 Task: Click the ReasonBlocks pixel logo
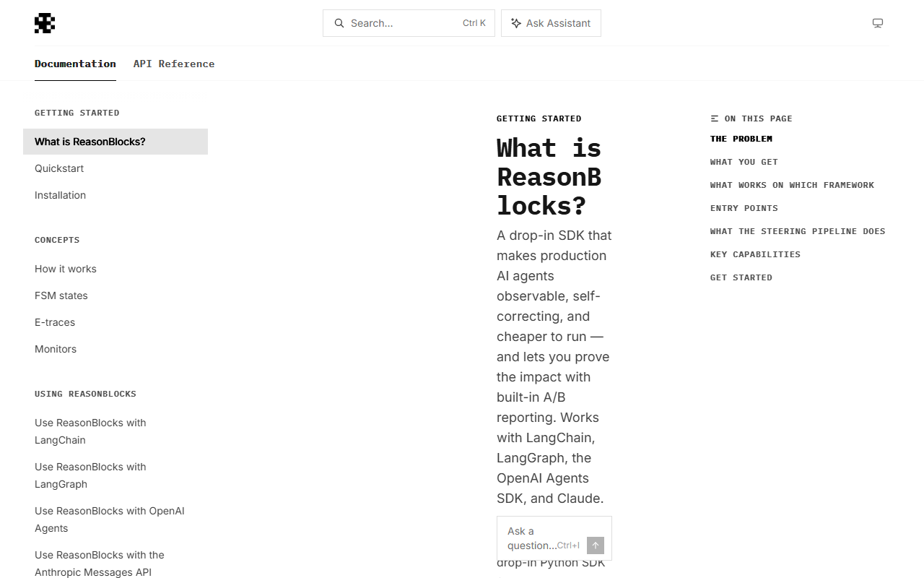(x=45, y=23)
